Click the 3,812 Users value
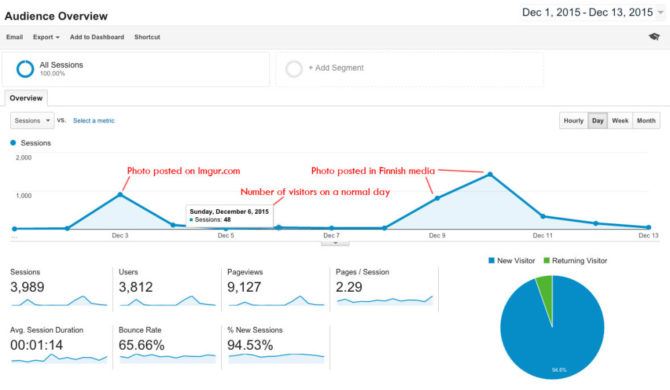The height and width of the screenshot is (390, 670). (135, 287)
